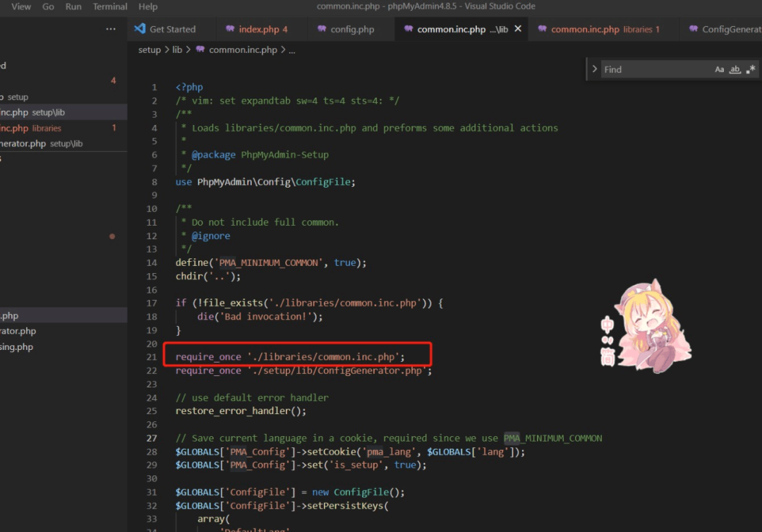This screenshot has width=762, height=532.
Task: Click the unsaved-changes dot in sidebar
Action: (112, 236)
